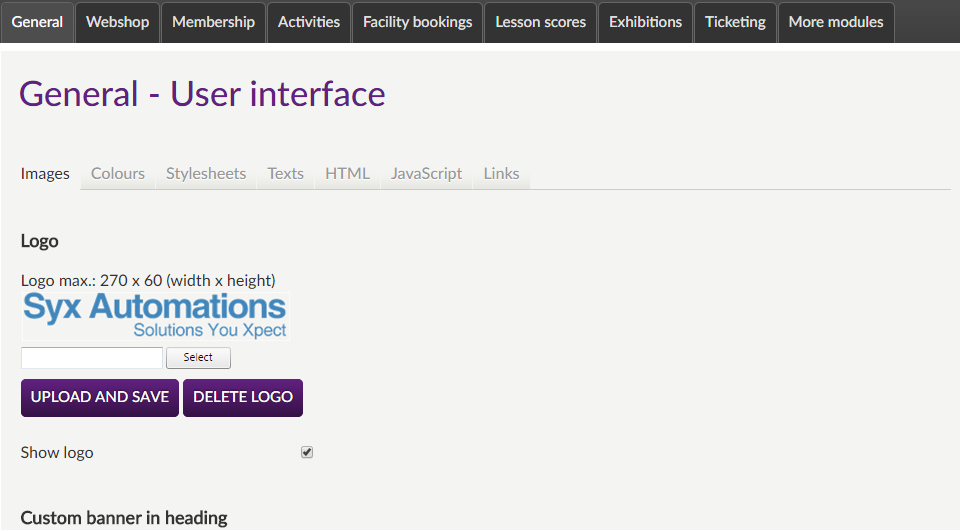Go to the Activities tab
The height and width of the screenshot is (530, 960).
coord(309,22)
